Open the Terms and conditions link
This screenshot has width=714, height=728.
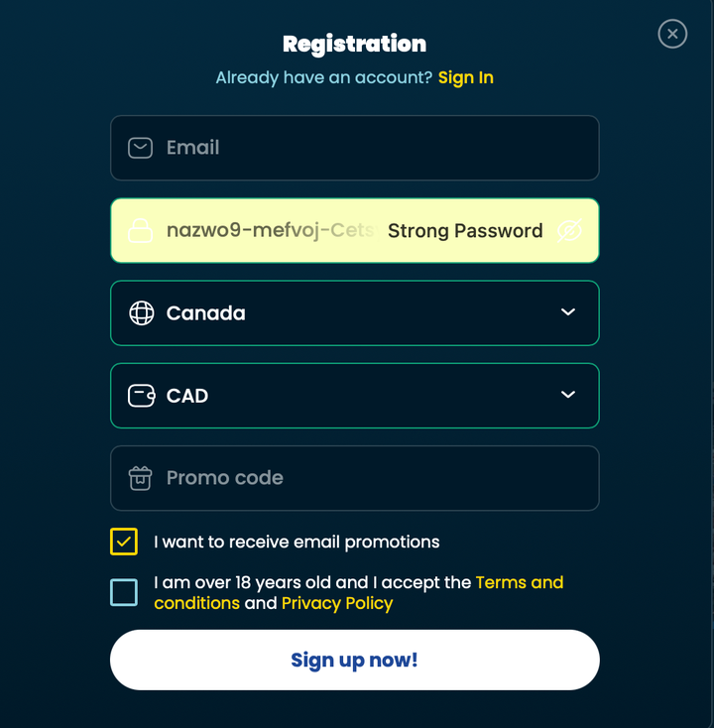[x=358, y=592]
